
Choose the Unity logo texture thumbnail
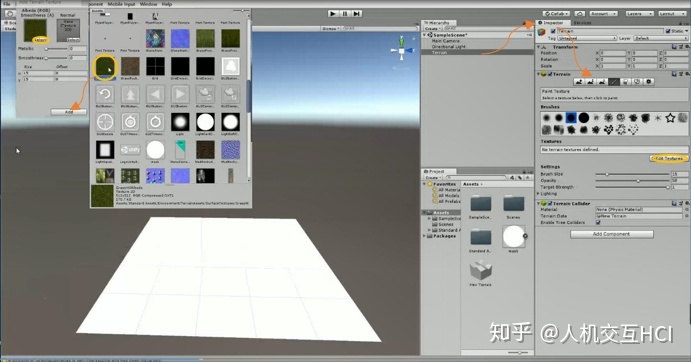[130, 150]
